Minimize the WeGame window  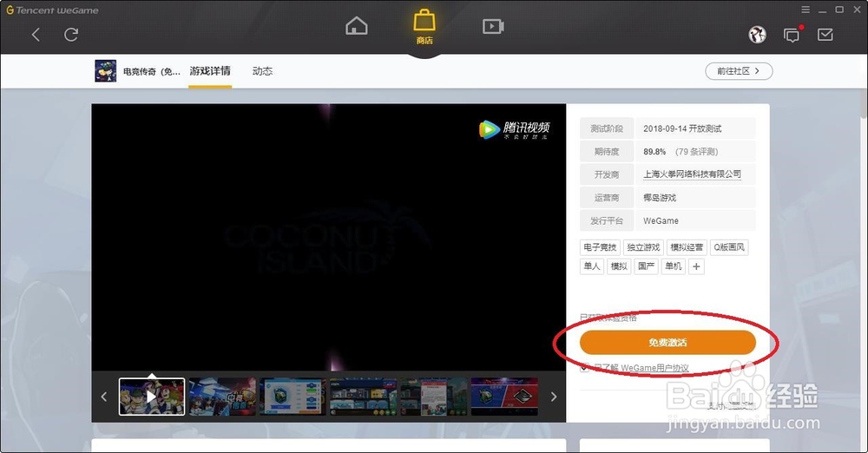pos(823,10)
